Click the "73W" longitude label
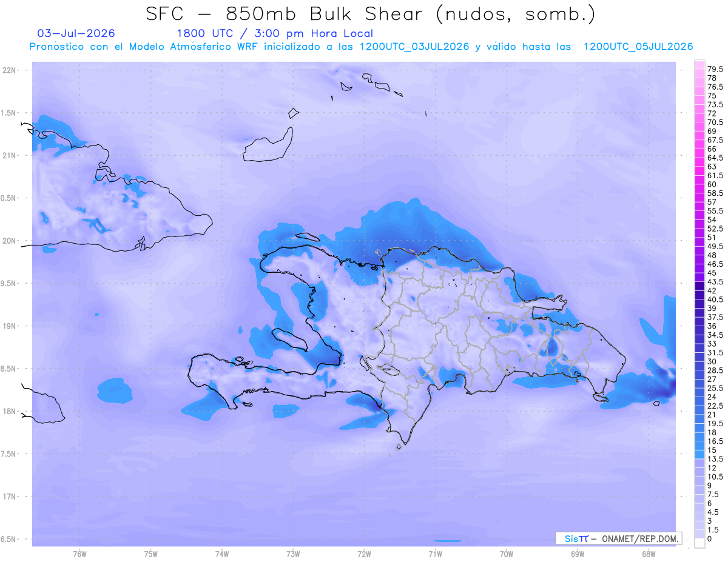The image size is (728, 562). click(293, 554)
